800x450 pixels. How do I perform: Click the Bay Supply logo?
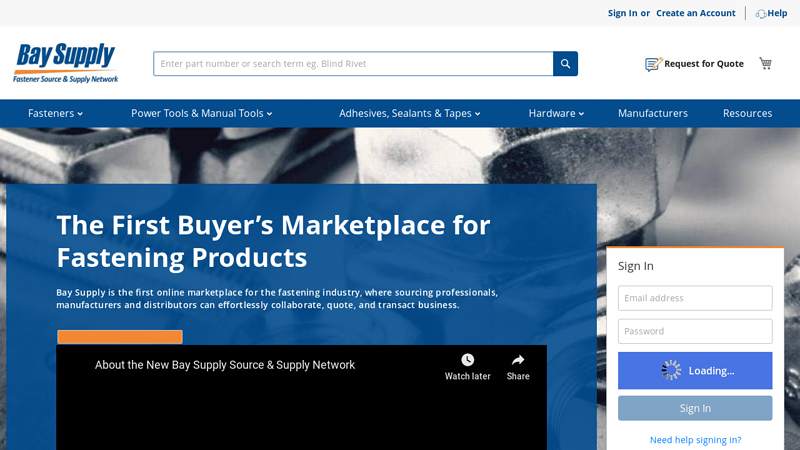[x=66, y=63]
